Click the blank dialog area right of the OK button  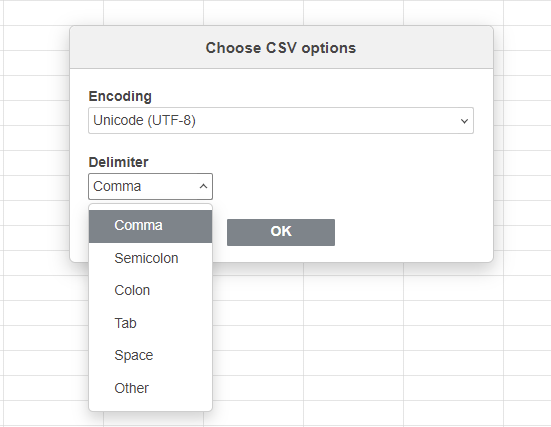[x=411, y=232]
